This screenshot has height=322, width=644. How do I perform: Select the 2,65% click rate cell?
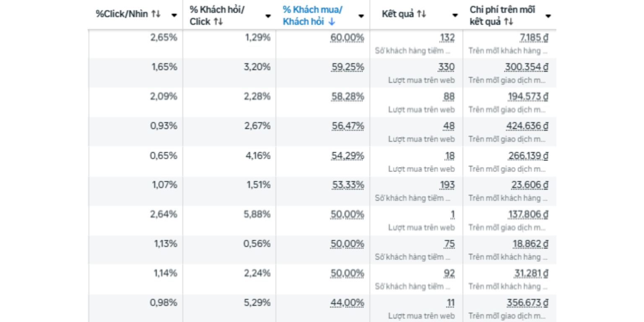(164, 38)
